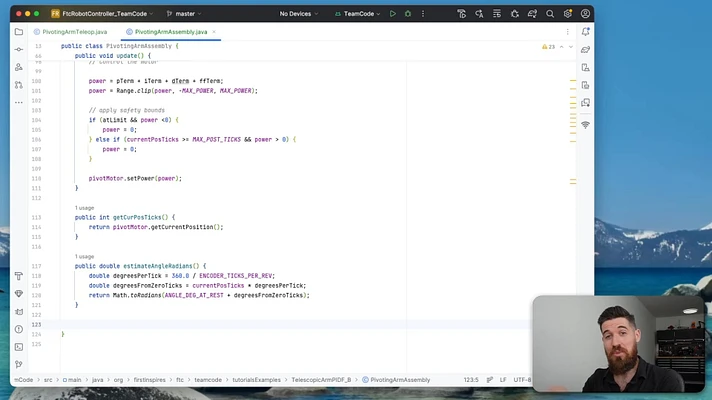The width and height of the screenshot is (712, 400).
Task: Place cursor on empty line 123
Action: click(295, 325)
